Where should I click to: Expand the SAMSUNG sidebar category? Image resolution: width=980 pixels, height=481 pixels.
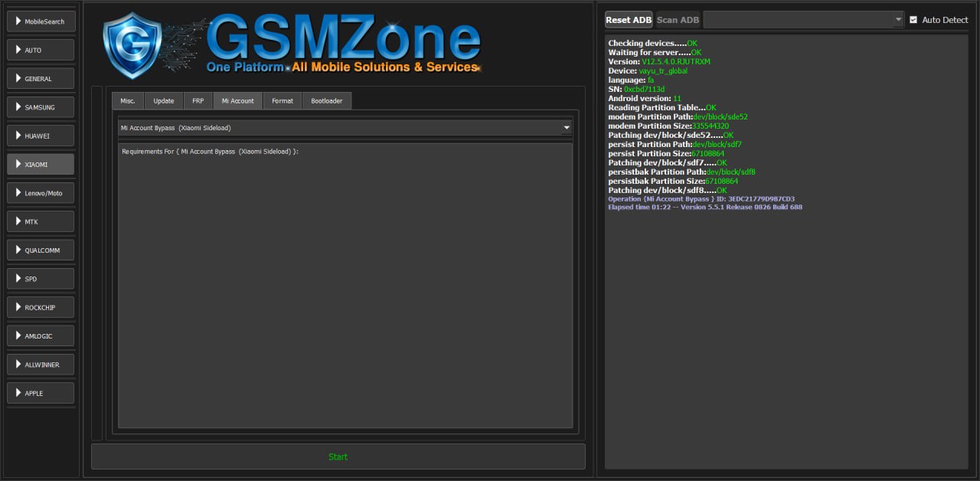point(41,107)
